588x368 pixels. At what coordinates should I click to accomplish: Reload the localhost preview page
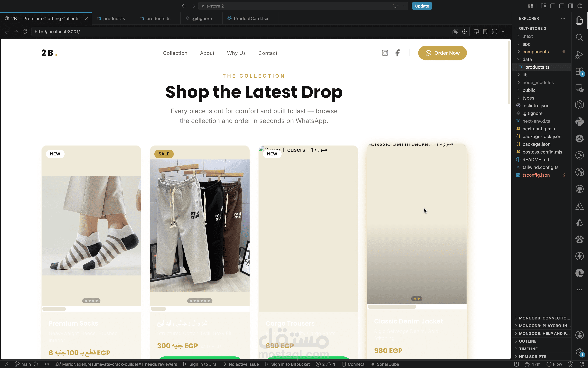(25, 32)
